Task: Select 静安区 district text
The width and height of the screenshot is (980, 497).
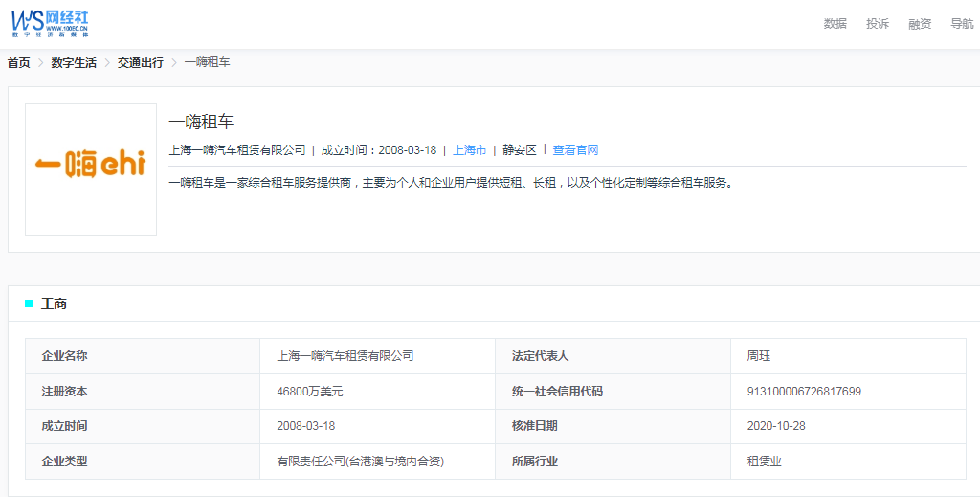Action: click(520, 150)
